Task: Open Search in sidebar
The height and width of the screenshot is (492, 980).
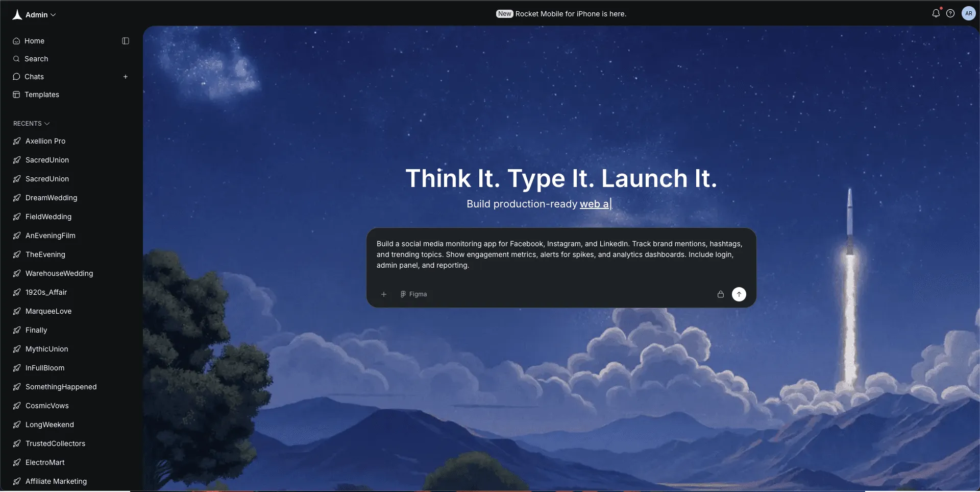Action: pyautogui.click(x=36, y=59)
